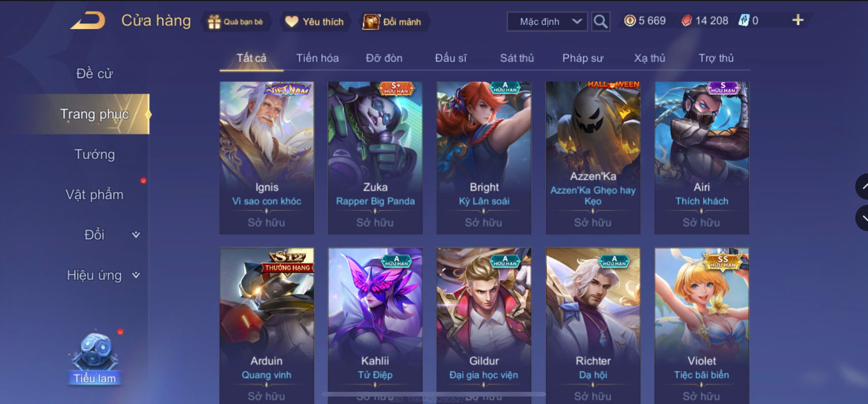Click the plus icon to add currency
868x404 pixels.
click(x=798, y=20)
